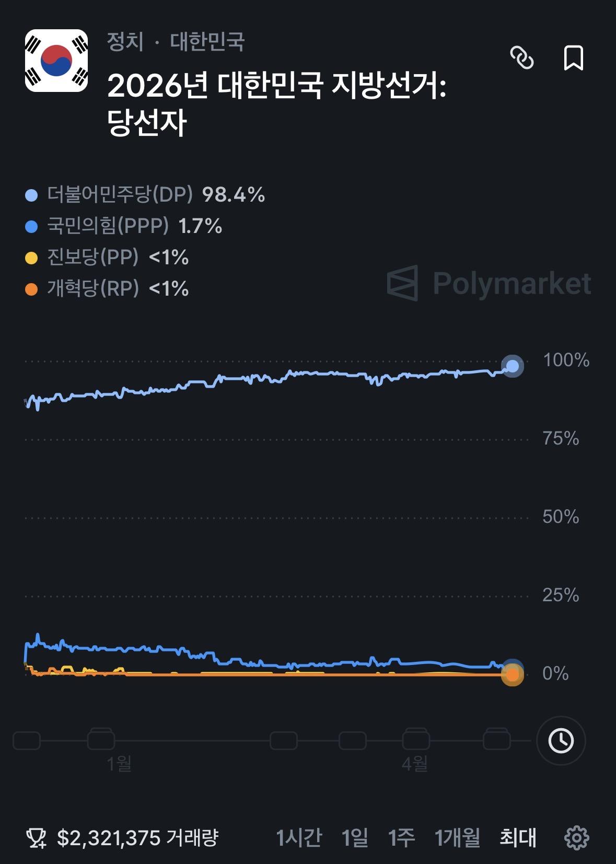
Task: Click the clock history icon
Action: click(561, 740)
